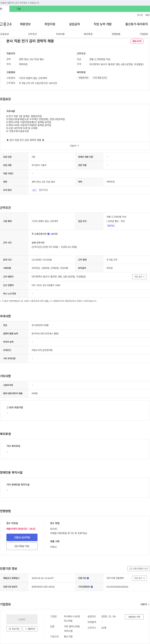Jump to 근무조건 section tab
The height and width of the screenshot is (644, 150).
pyautogui.click(x=32, y=34)
